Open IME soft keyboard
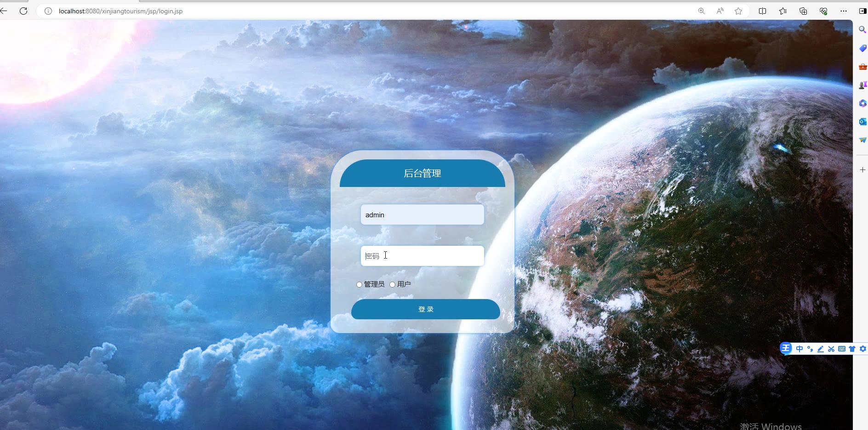This screenshot has height=430, width=868. [842, 349]
